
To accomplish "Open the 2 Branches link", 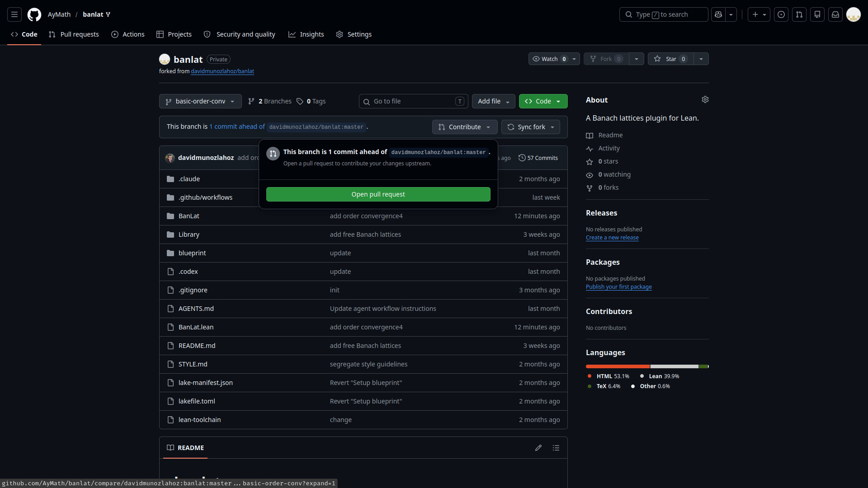I will tap(270, 101).
